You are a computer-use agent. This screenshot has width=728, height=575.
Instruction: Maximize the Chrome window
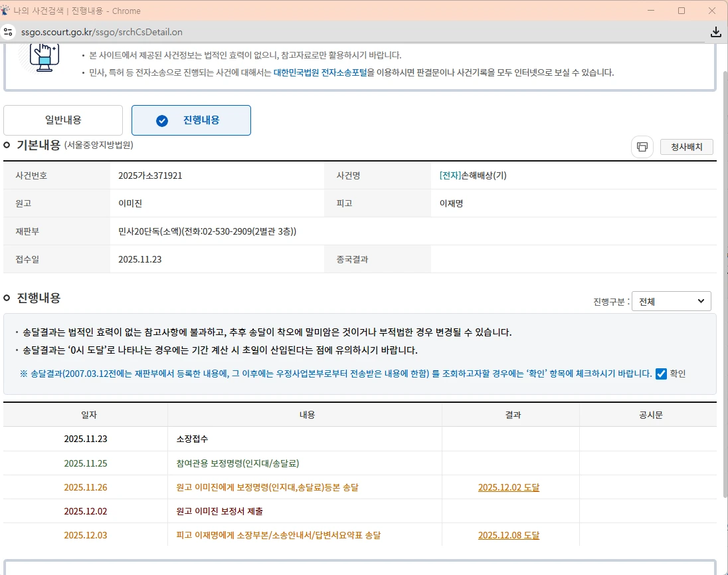[681, 10]
